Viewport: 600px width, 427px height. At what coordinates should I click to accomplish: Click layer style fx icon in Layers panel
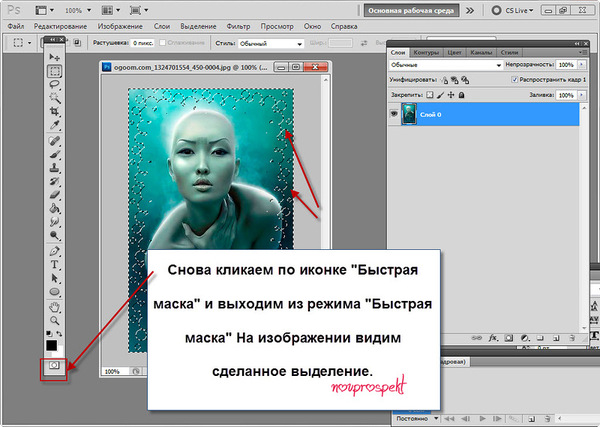pyautogui.click(x=493, y=338)
